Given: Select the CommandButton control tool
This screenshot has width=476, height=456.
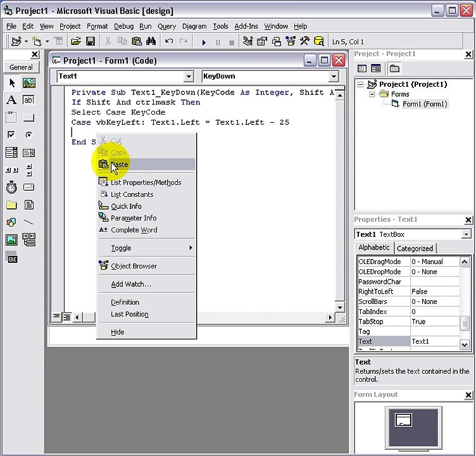Looking at the screenshot, I should (29, 117).
